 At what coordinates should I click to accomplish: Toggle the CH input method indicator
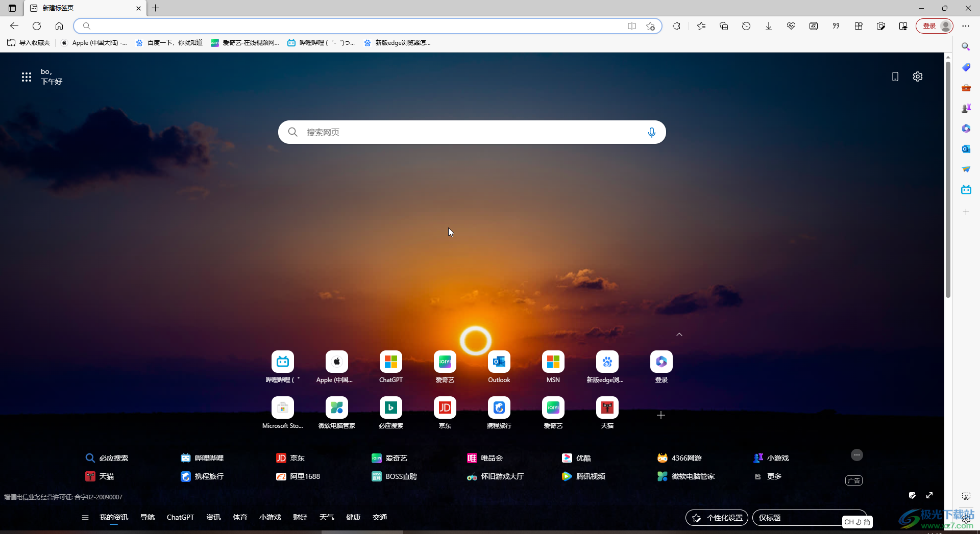tap(857, 522)
